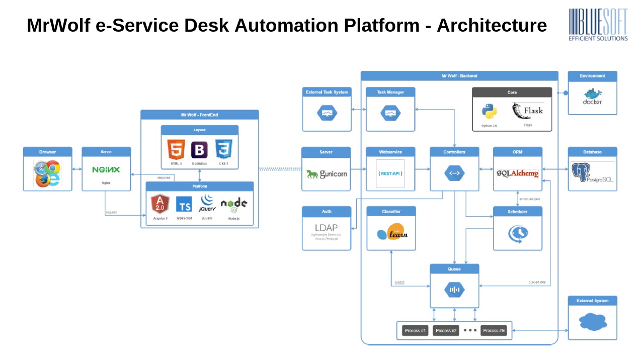The image size is (644, 362).
Task: Click the Queue box header
Action: [454, 269]
